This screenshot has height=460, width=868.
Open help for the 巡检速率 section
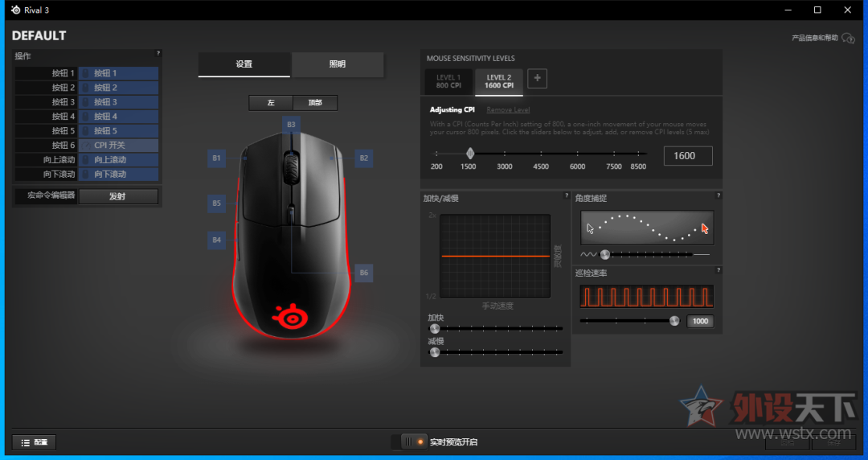718,270
